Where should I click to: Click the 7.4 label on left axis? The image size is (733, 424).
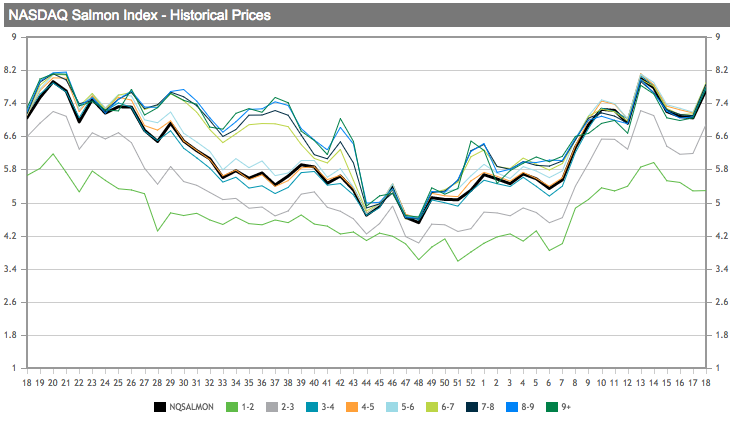[10, 103]
